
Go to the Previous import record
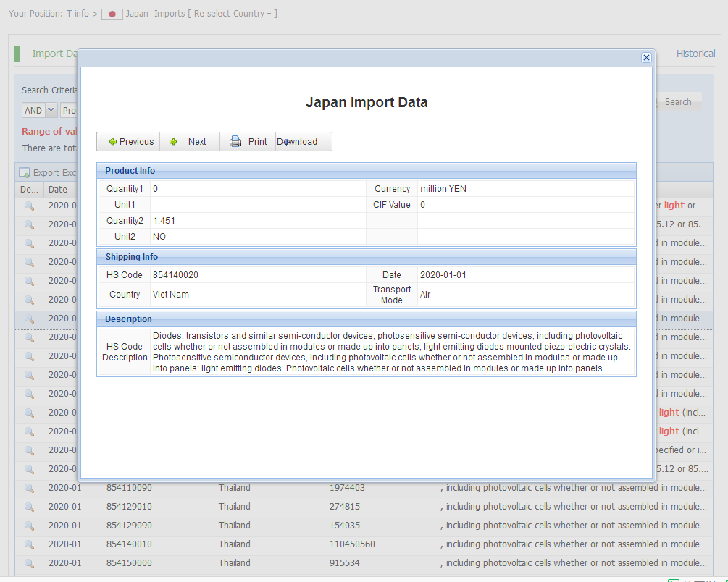[x=130, y=142]
